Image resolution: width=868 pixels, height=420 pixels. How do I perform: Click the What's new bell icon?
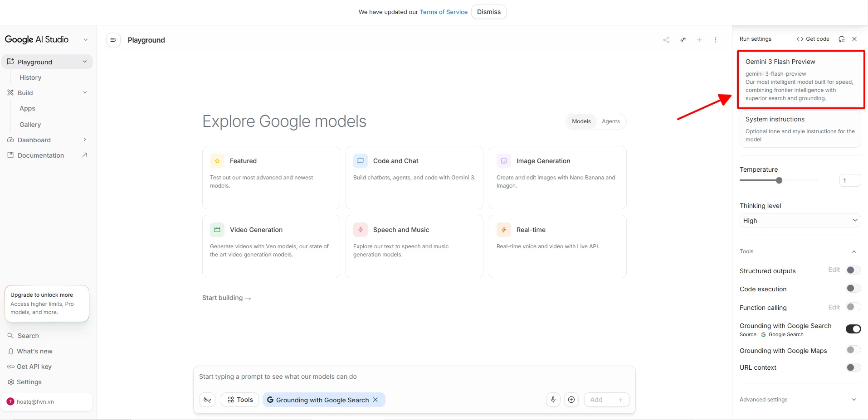click(x=11, y=351)
